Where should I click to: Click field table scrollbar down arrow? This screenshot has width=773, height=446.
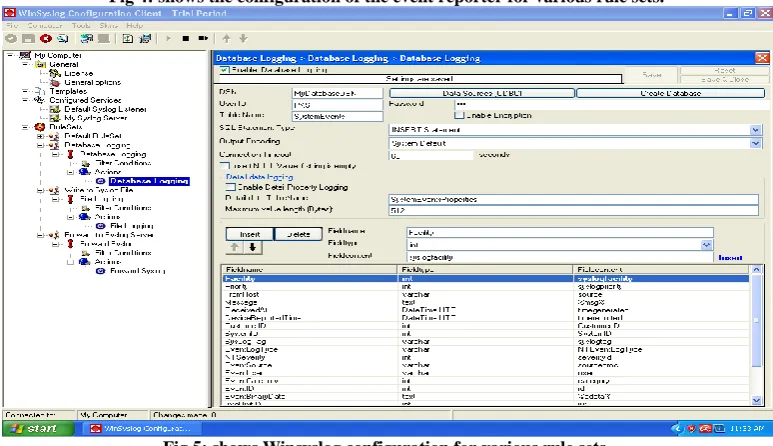[756, 401]
